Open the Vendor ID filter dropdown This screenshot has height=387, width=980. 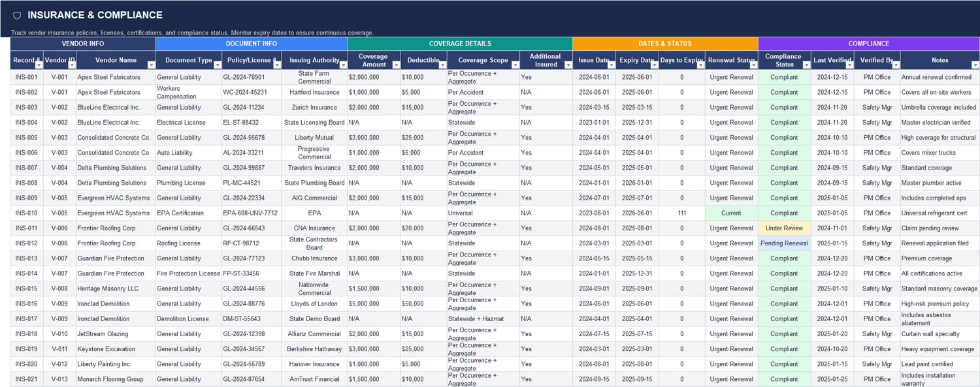(x=72, y=65)
